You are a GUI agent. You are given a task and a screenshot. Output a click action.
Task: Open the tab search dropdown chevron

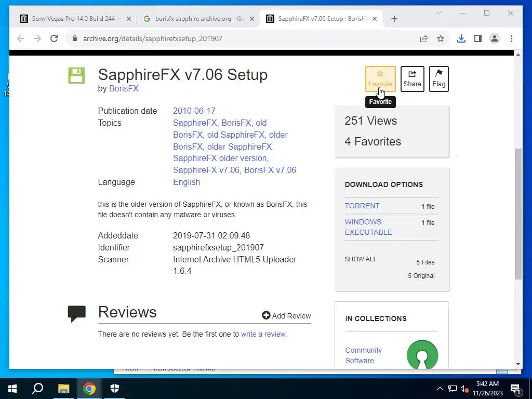(x=438, y=13)
